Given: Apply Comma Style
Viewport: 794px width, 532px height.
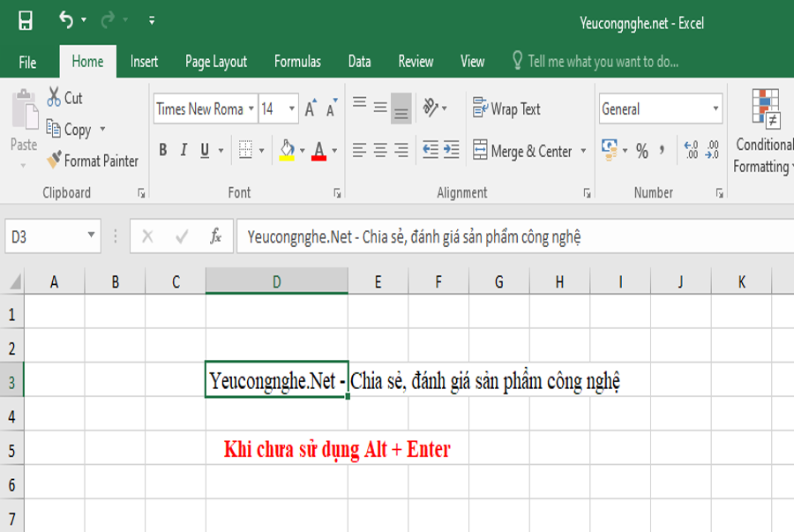Looking at the screenshot, I should pos(662,150).
